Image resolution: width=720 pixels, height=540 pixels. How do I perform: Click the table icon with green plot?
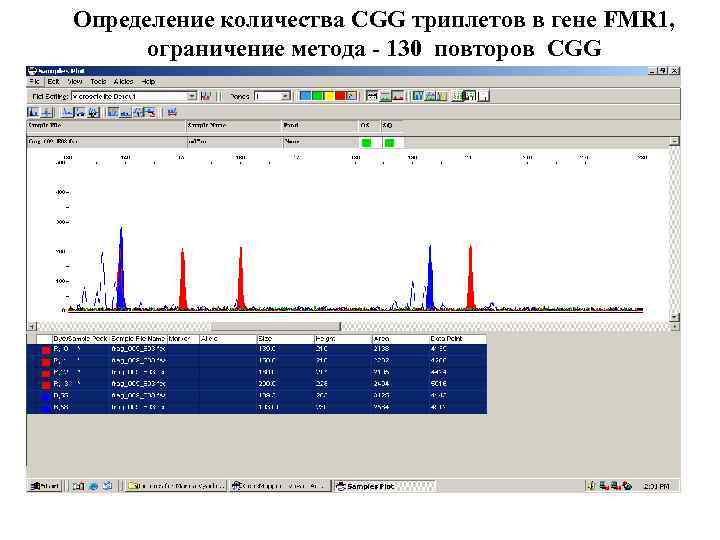(x=385, y=96)
